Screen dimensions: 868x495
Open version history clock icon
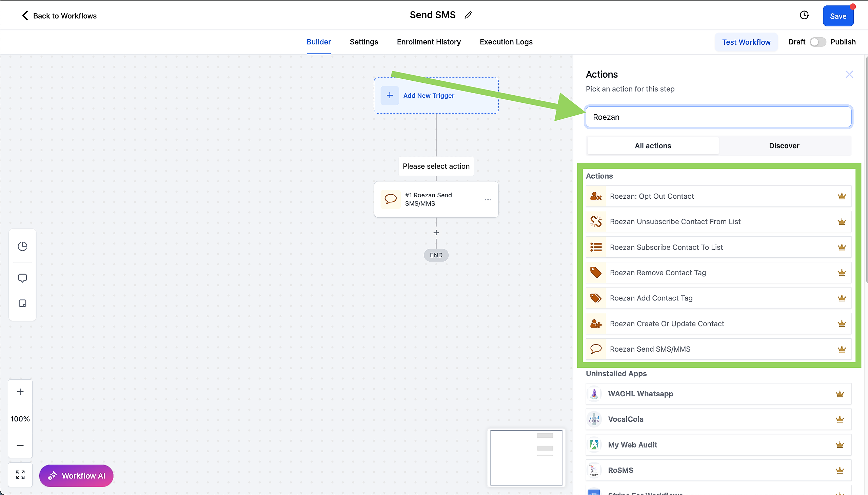pyautogui.click(x=804, y=15)
